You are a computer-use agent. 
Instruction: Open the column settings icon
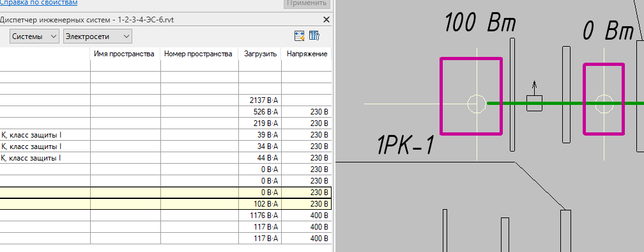(x=314, y=36)
